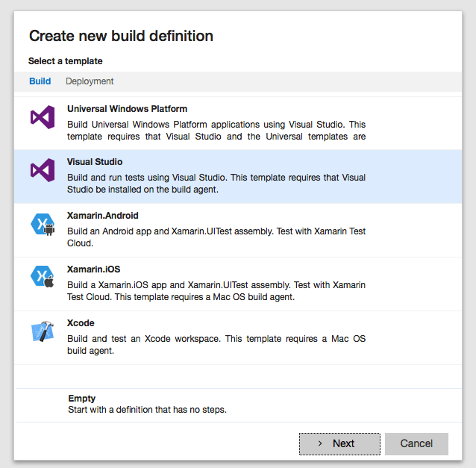Click the Xamarin.Android hexagon icon
The height and width of the screenshot is (468, 476).
tap(43, 224)
